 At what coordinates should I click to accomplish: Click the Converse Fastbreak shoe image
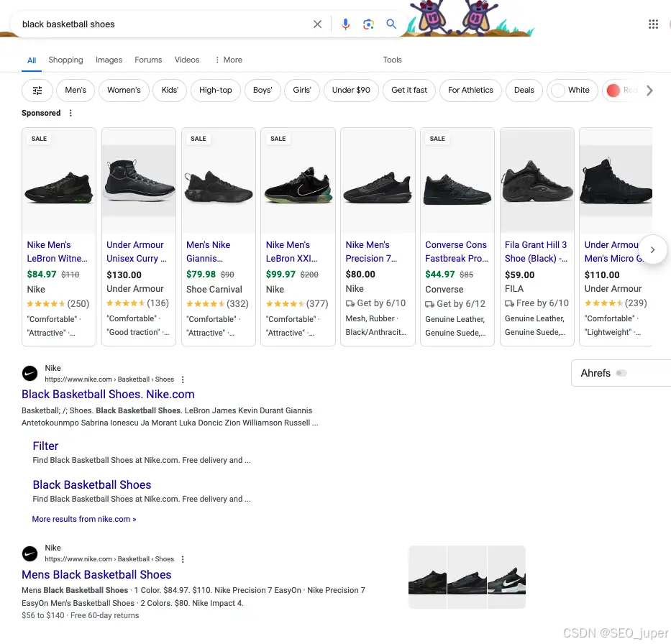pos(457,189)
